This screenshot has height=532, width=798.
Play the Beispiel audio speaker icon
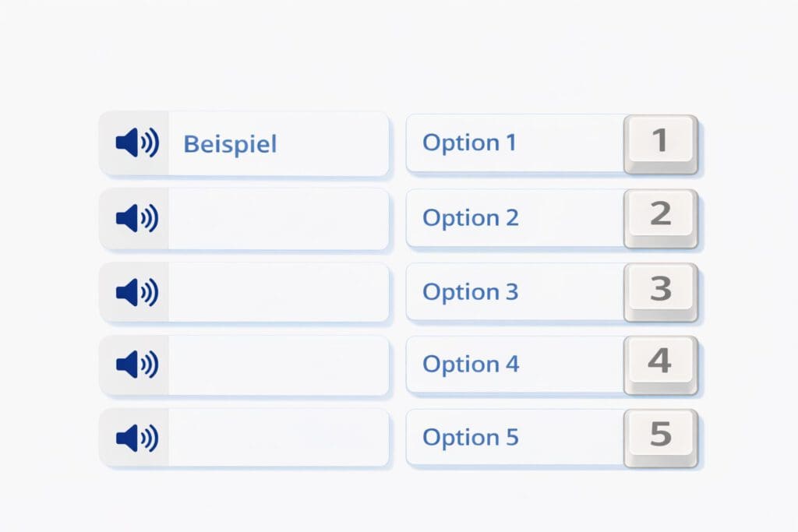[137, 143]
